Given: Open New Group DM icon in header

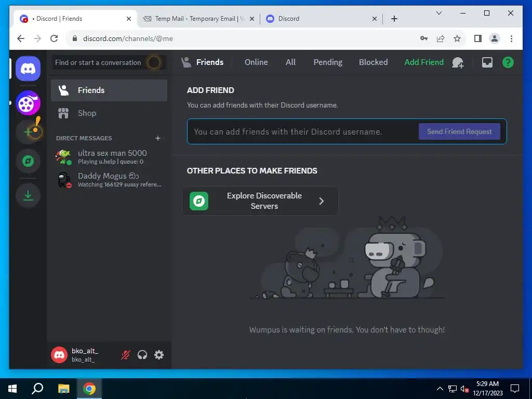Looking at the screenshot, I should pos(458,62).
